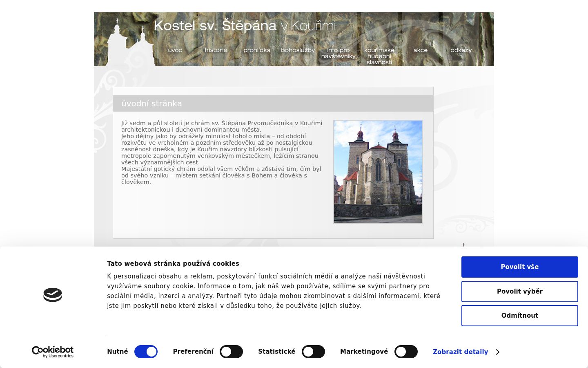Expand Zobrazit detaily chevron arrow
588x368 pixels.
pos(497,352)
